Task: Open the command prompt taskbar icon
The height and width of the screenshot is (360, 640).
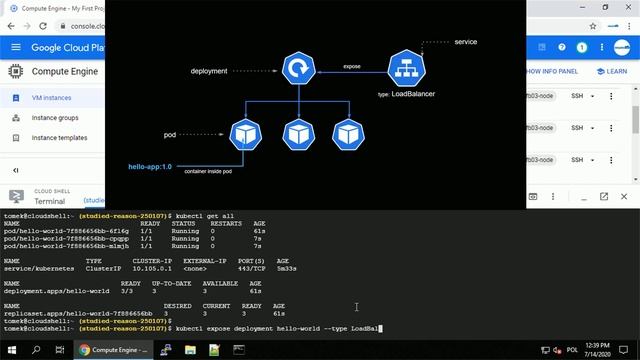Action: [x=239, y=350]
